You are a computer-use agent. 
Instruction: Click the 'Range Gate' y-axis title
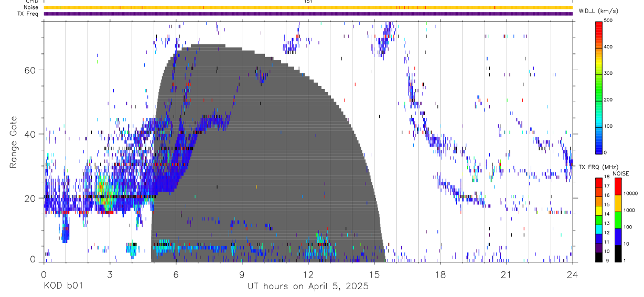coord(13,142)
